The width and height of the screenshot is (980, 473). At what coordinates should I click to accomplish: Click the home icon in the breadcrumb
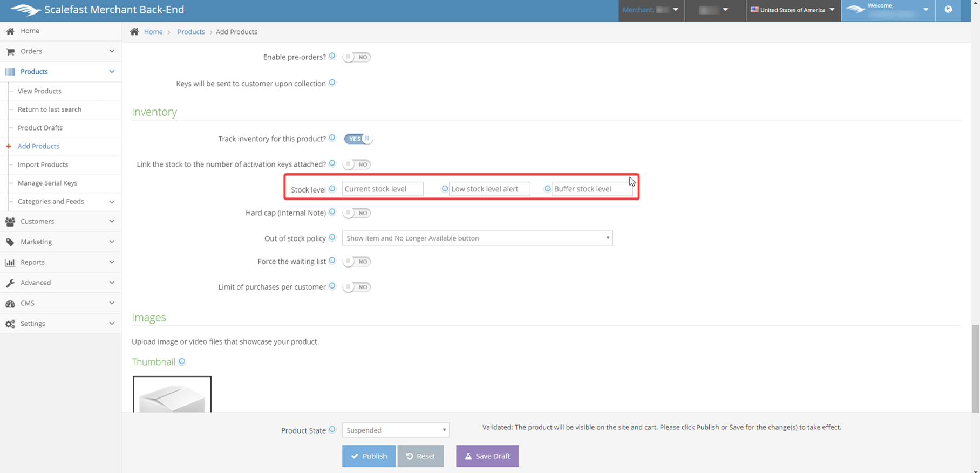coord(134,32)
